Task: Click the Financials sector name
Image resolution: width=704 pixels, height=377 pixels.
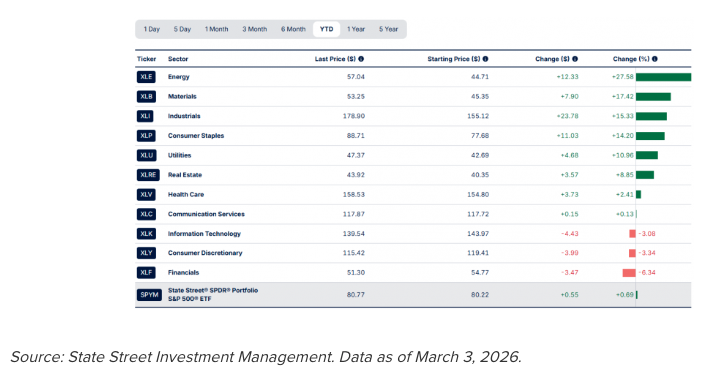Action: pyautogui.click(x=183, y=272)
